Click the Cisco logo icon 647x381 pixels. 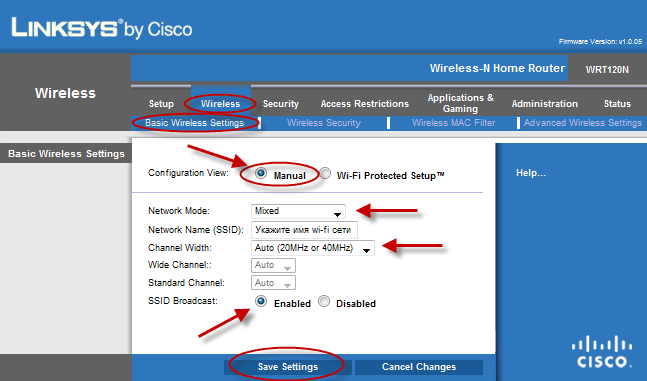602,352
